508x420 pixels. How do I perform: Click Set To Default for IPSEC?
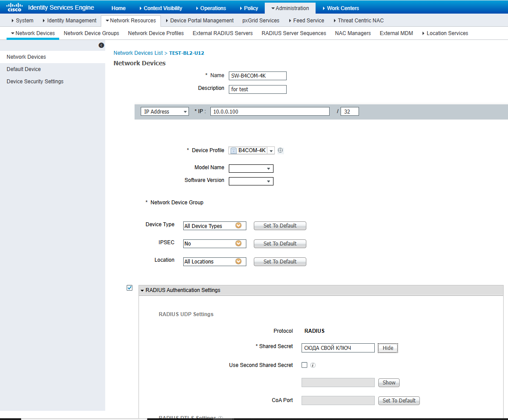(280, 244)
